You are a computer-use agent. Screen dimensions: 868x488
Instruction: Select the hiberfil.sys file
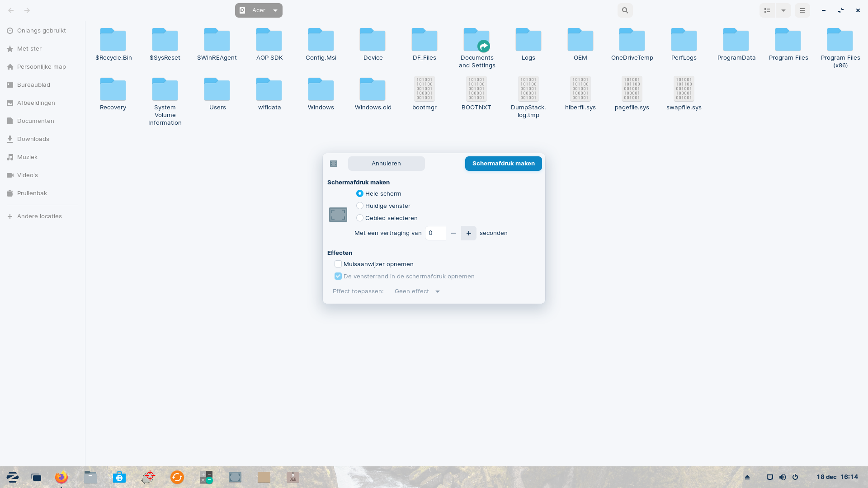pyautogui.click(x=580, y=94)
